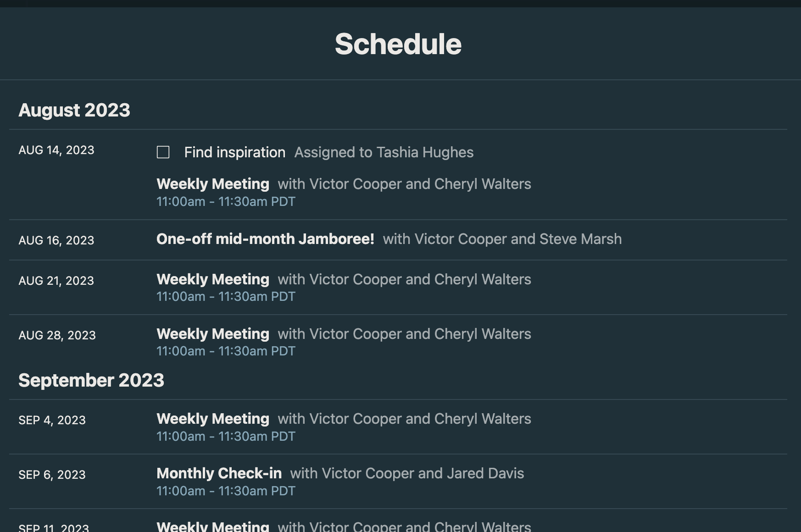This screenshot has height=532, width=801.
Task: Click the AUG 16, 2023 date label
Action: pos(56,240)
